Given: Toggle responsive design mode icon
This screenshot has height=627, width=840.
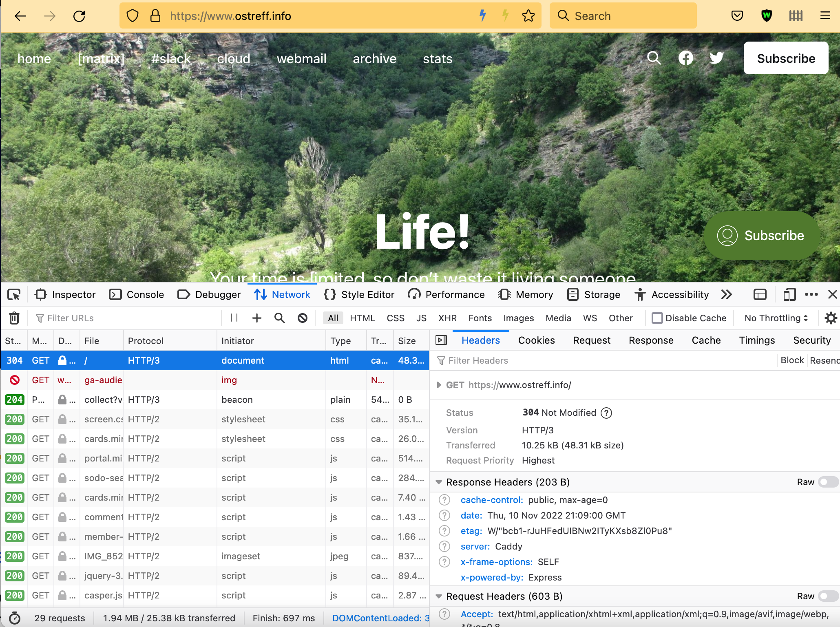Looking at the screenshot, I should coord(789,294).
